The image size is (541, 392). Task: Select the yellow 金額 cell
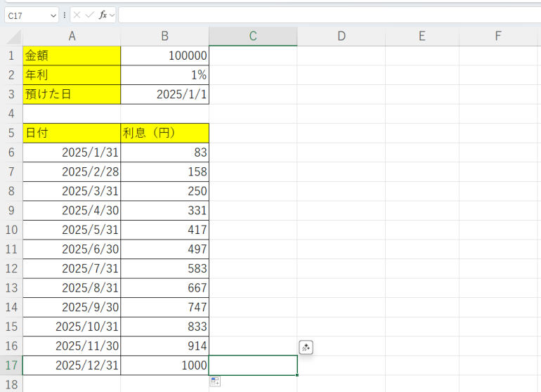click(x=72, y=55)
